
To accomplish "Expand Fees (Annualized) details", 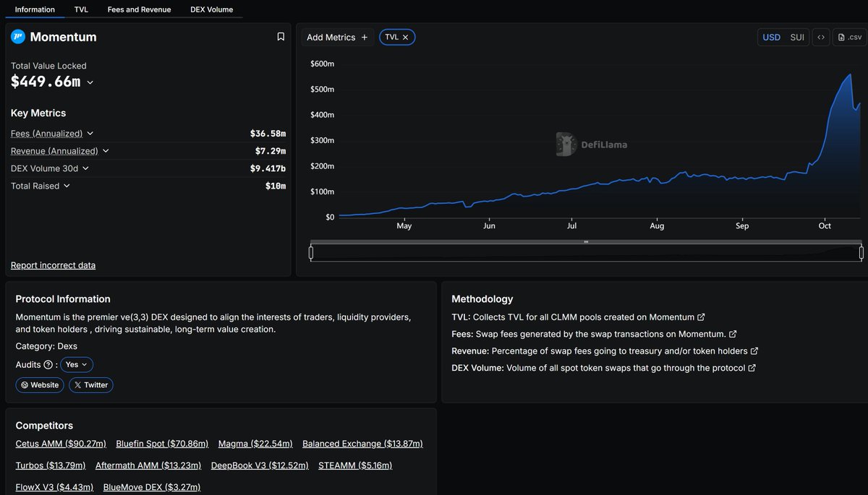I will tap(90, 134).
